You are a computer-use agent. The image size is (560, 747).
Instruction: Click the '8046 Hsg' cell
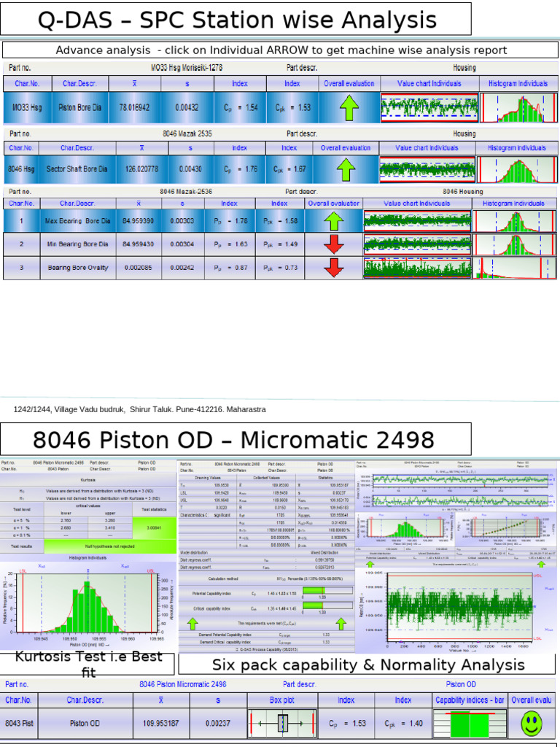[x=21, y=169]
